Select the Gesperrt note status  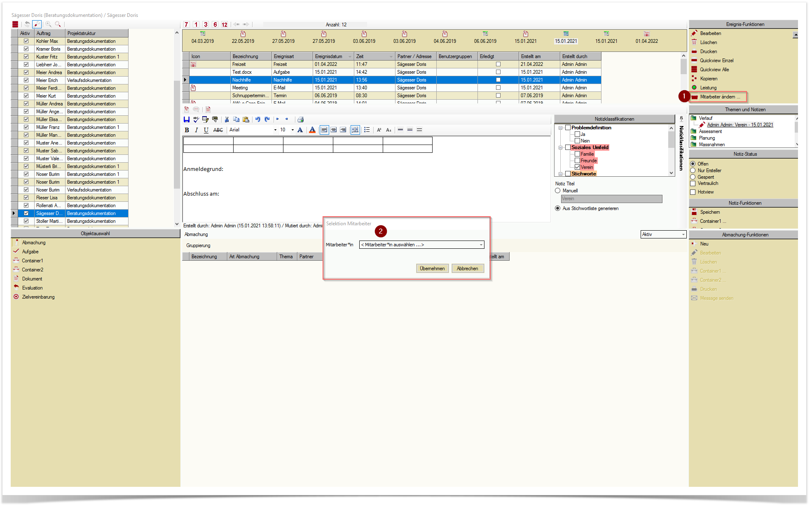(693, 177)
